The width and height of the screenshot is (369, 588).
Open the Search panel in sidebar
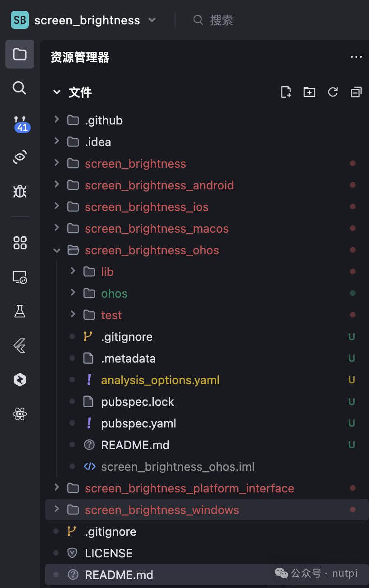[19, 87]
